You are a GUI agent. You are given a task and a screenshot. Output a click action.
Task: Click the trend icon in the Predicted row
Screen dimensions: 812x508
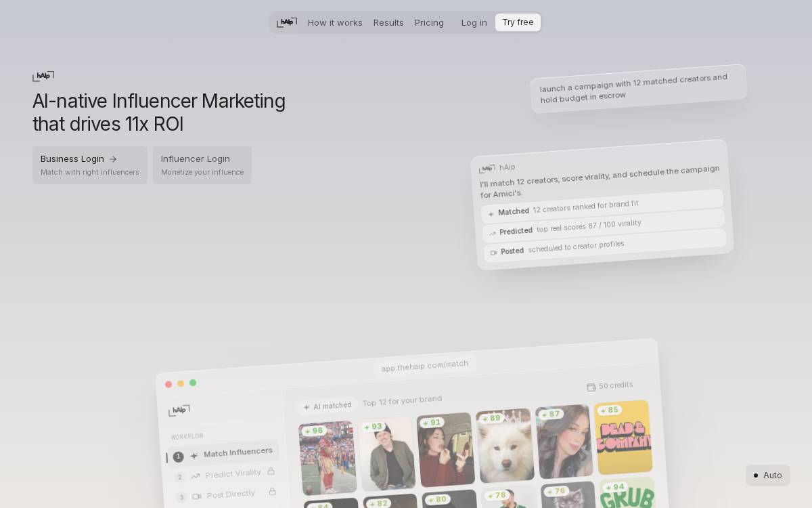(x=493, y=234)
